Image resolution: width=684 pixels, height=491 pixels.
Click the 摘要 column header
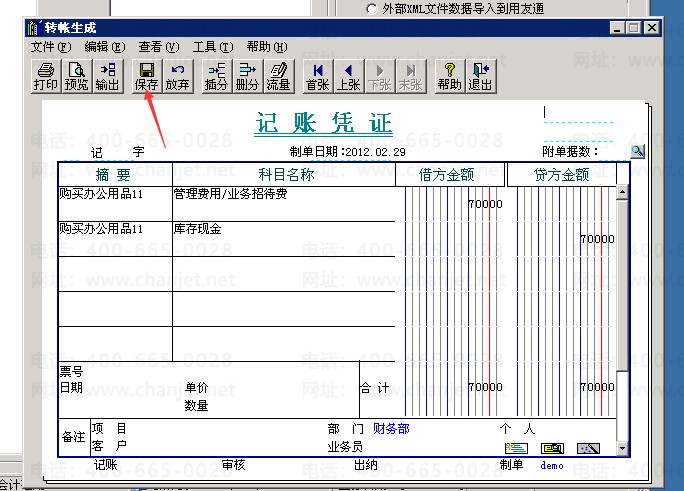(x=113, y=175)
